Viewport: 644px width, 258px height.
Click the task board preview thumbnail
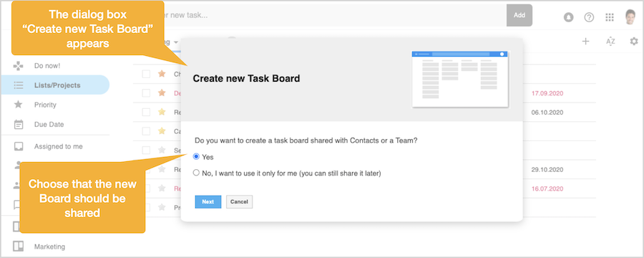pyautogui.click(x=460, y=79)
